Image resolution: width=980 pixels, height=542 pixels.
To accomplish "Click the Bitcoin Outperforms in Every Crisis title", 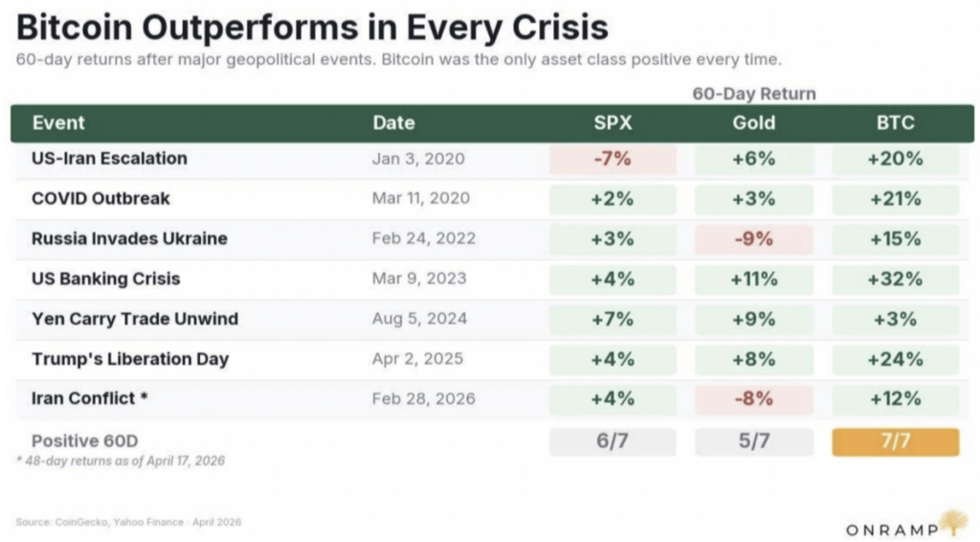I will (312, 26).
